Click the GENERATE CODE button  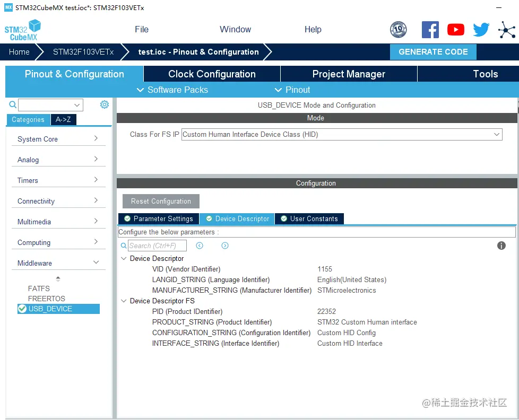433,52
